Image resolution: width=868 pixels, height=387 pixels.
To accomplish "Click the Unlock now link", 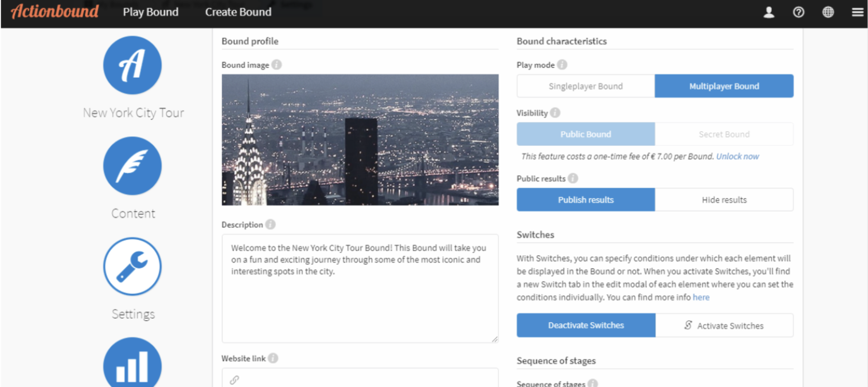I will (x=738, y=156).
